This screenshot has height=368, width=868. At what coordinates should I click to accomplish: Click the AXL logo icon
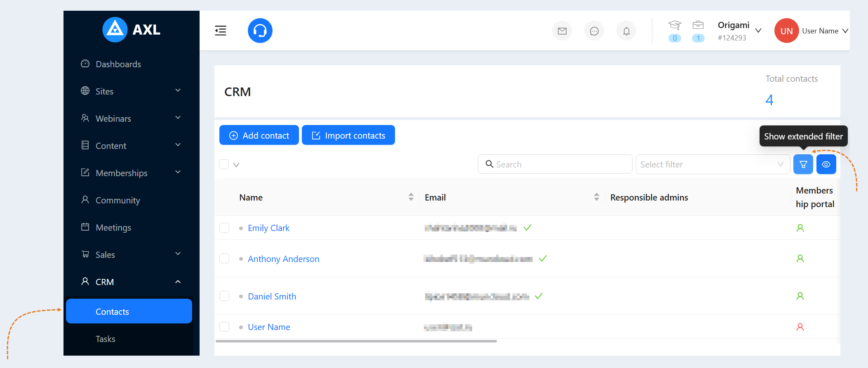[x=115, y=30]
